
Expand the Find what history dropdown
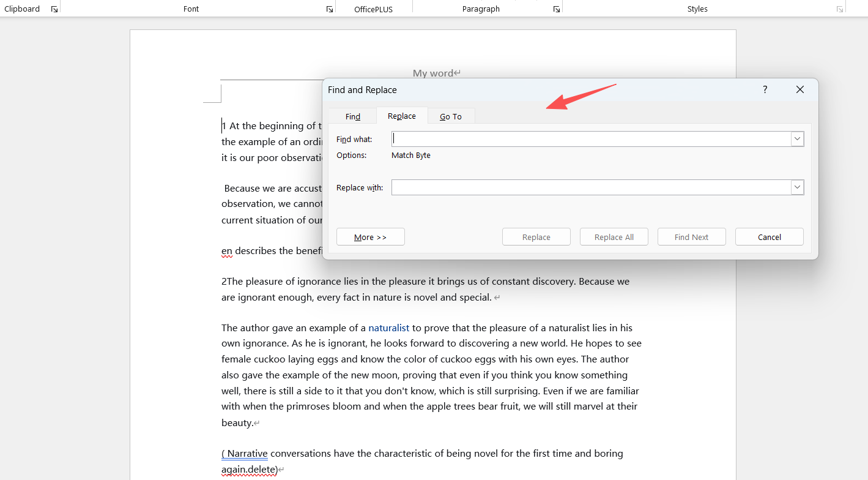797,139
